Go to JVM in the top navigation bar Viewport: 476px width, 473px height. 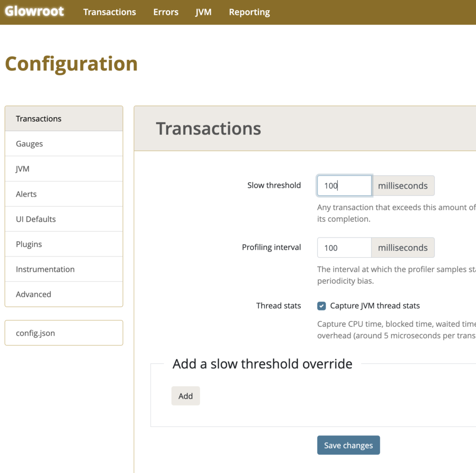click(x=203, y=12)
